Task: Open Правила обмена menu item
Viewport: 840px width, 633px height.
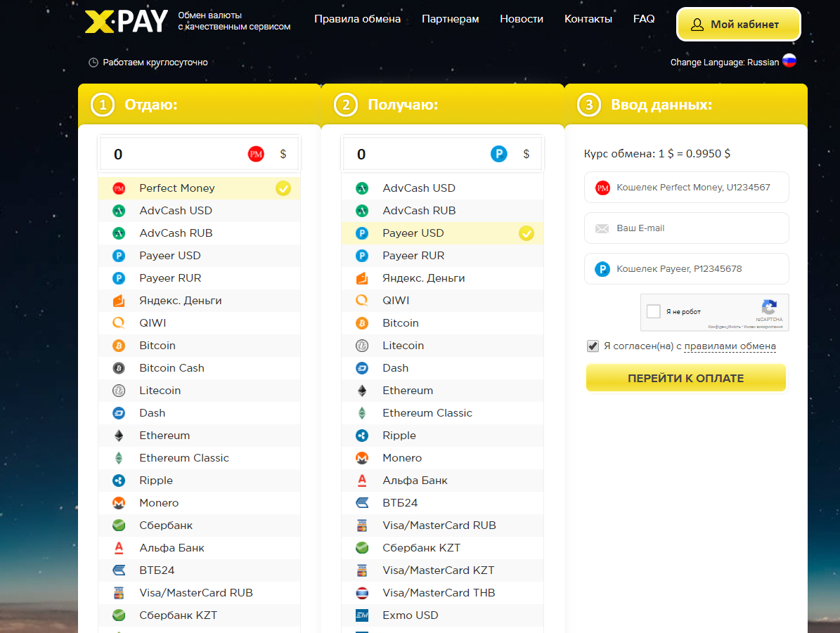Action: 357,19
